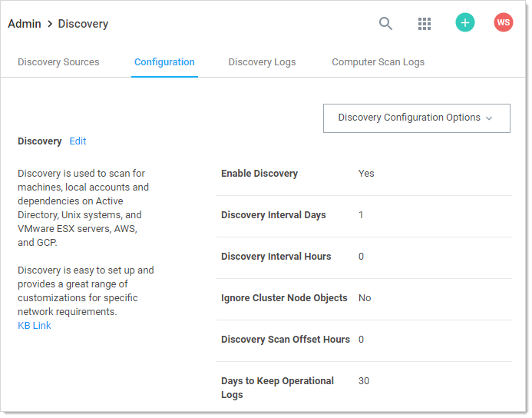
Task: Click the chevron arrow on Discovery Configuration Options
Action: (489, 118)
